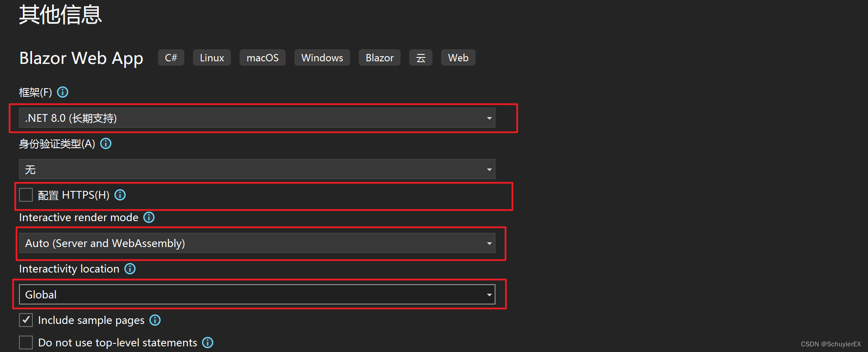
Task: Open the Global interactivity location dropdown
Action: [257, 295]
